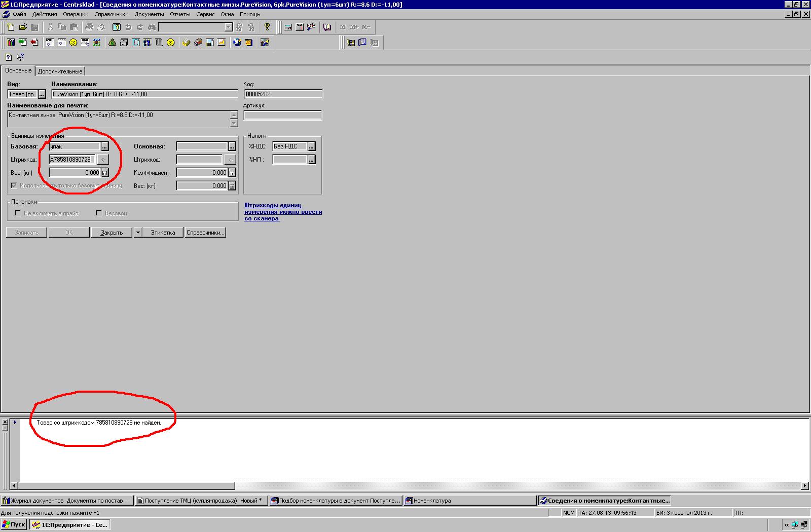Toggle the 'Весовой' checkbox
Image resolution: width=811 pixels, height=532 pixels.
pos(99,213)
